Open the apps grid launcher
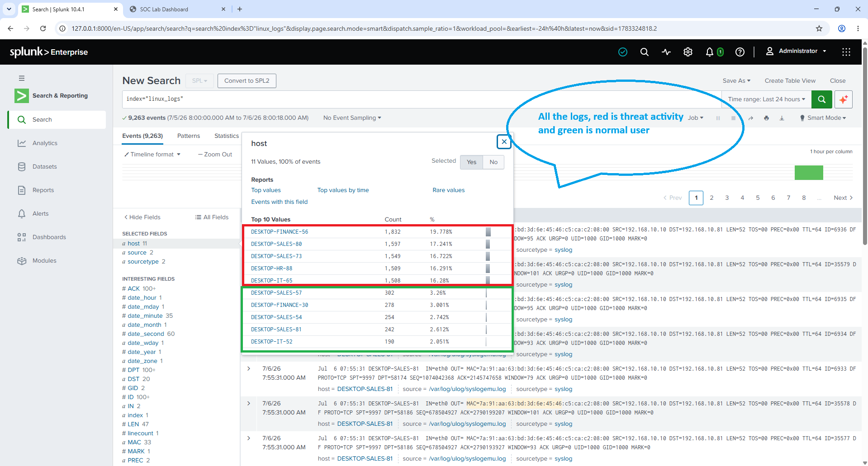Image resolution: width=868 pixels, height=466 pixels. click(x=846, y=52)
